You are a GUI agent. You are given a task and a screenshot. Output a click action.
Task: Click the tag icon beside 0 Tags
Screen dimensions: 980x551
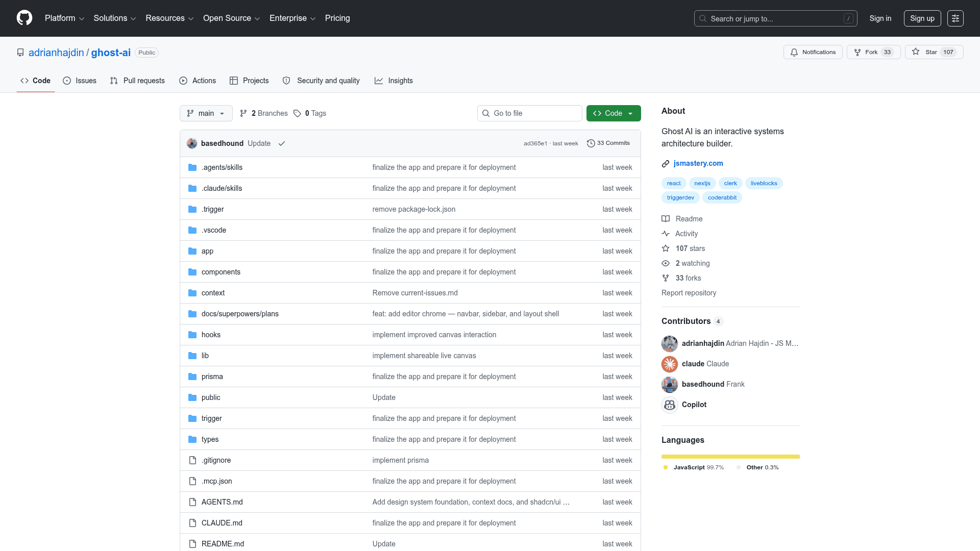coord(297,113)
